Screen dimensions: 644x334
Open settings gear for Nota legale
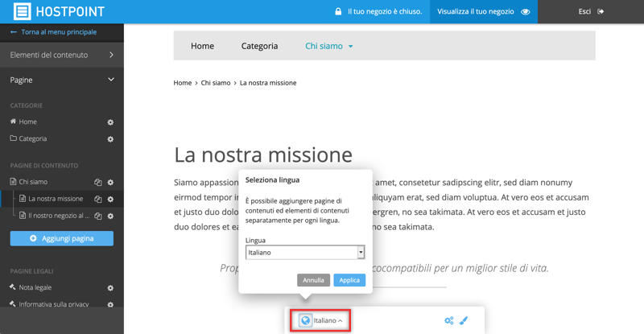[110, 288]
